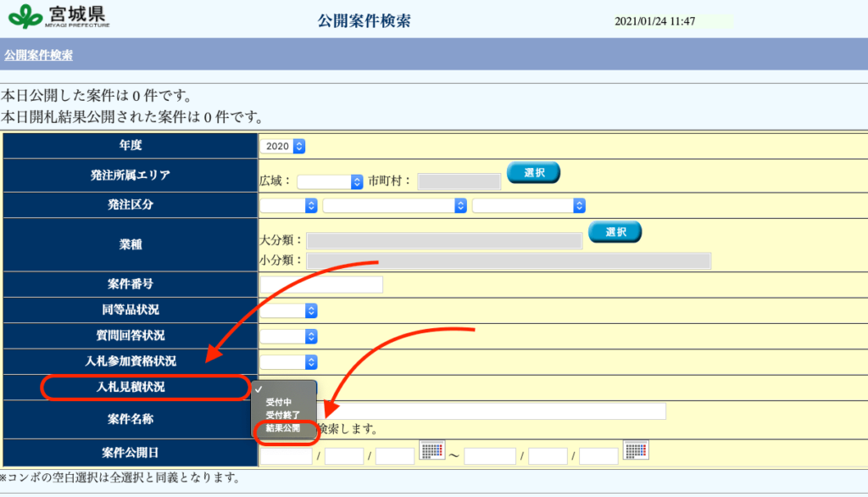Viewport: 868px width, 497px height.
Task: Click the 選択 button beside 市町村
Action: 533,173
